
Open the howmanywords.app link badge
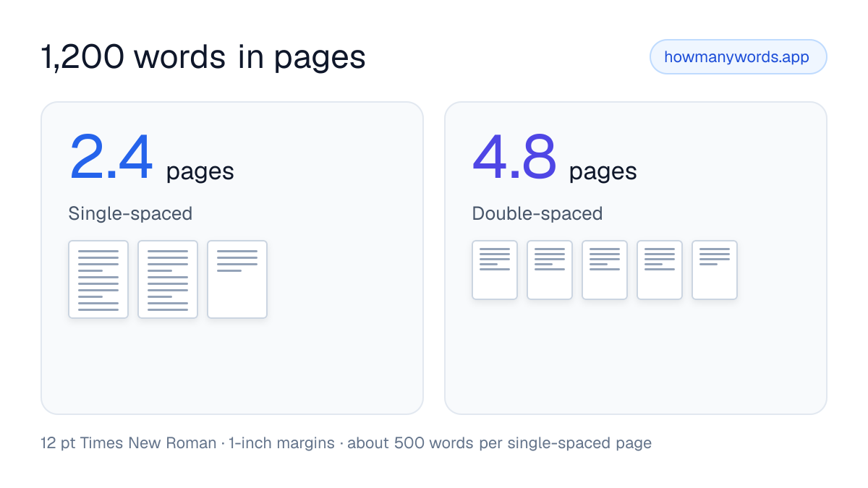click(x=738, y=57)
